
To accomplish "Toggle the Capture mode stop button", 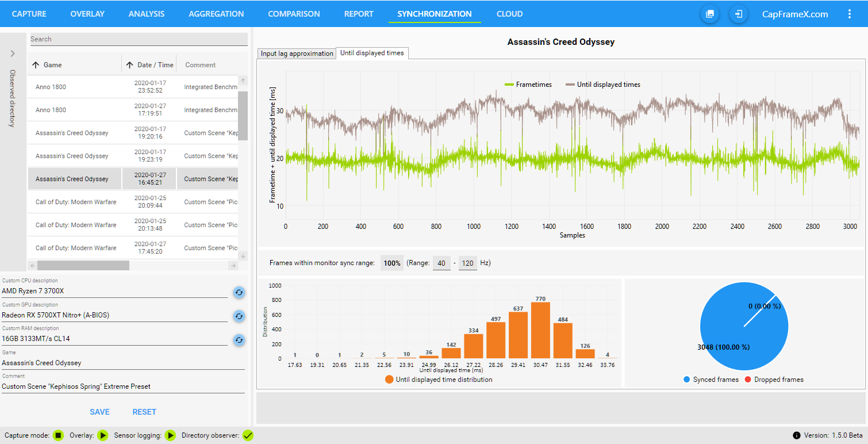I will pyautogui.click(x=58, y=435).
